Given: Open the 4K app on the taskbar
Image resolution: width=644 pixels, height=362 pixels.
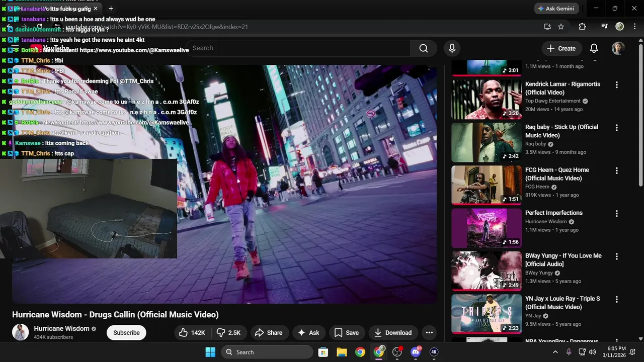Looking at the screenshot, I should tap(434, 352).
